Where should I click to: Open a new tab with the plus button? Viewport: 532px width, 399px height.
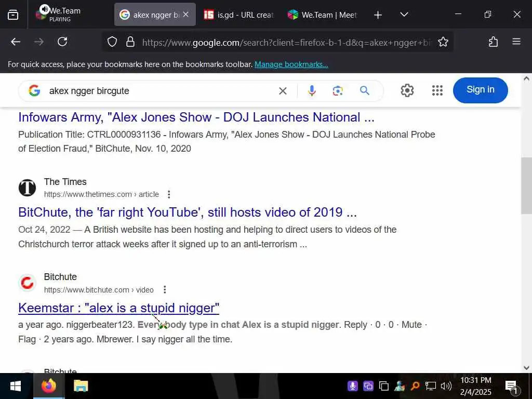tap(378, 15)
